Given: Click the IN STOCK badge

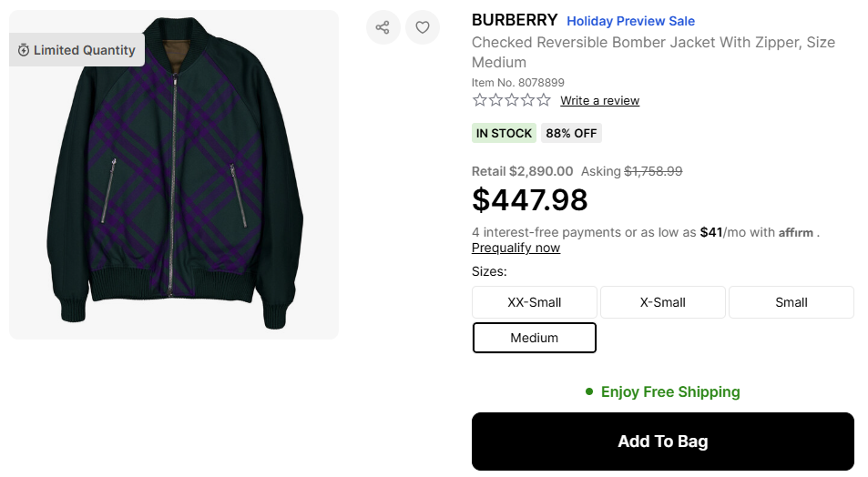Looking at the screenshot, I should [504, 133].
